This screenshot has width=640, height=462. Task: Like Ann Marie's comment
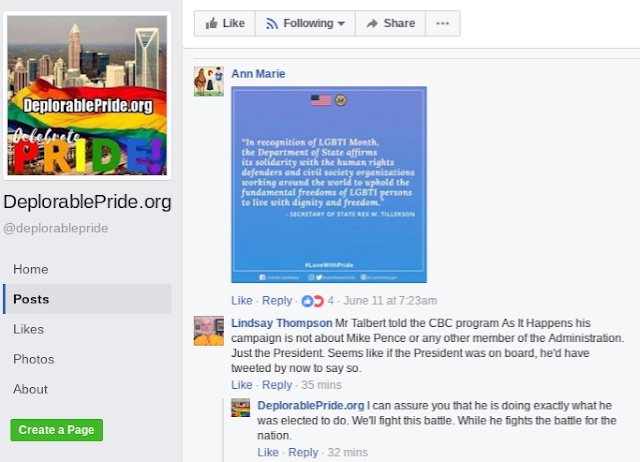[x=242, y=301]
